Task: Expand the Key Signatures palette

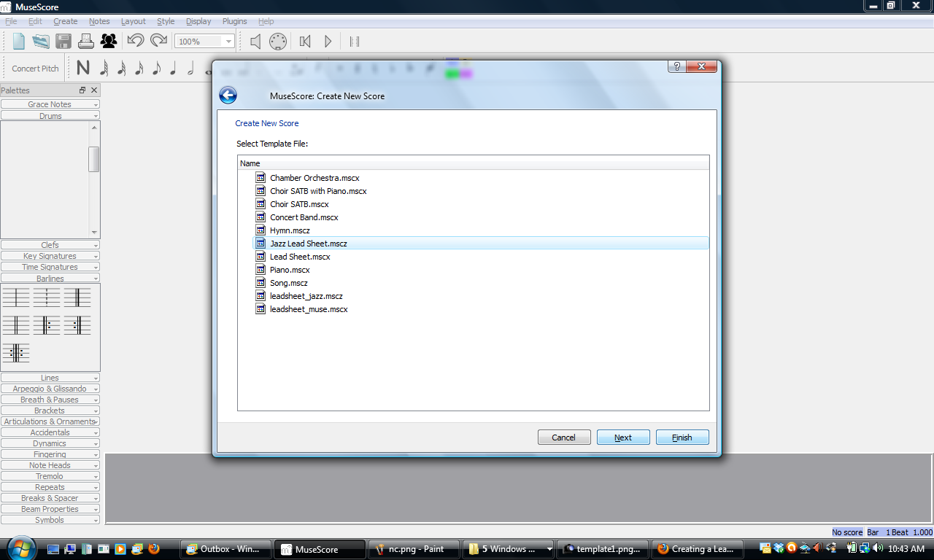Action: point(50,256)
